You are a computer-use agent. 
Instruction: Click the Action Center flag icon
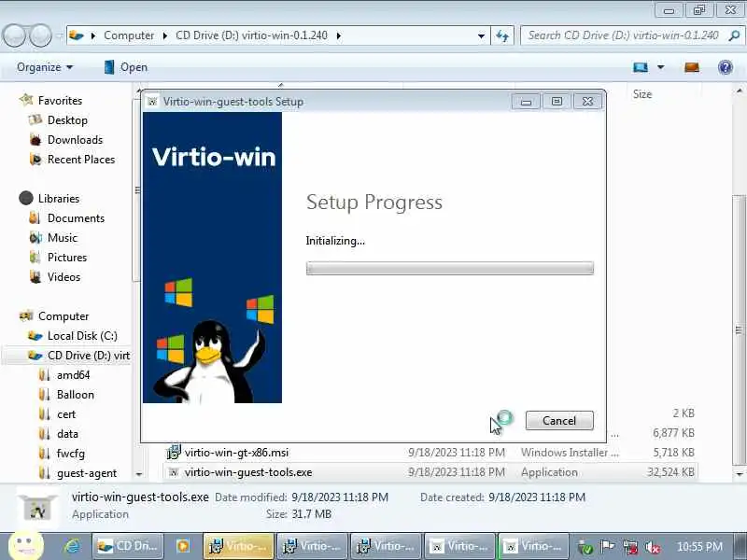[x=608, y=547]
